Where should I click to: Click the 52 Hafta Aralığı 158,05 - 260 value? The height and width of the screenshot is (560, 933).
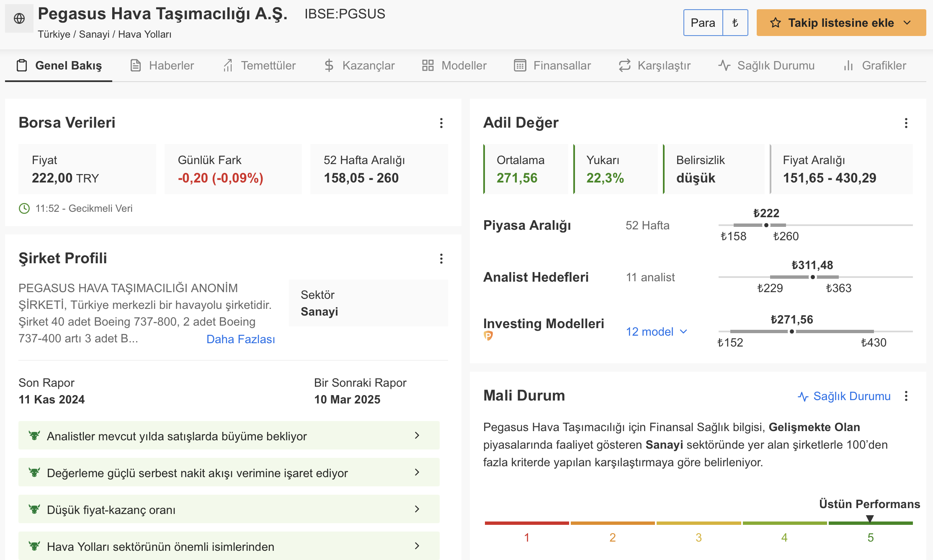pos(361,178)
